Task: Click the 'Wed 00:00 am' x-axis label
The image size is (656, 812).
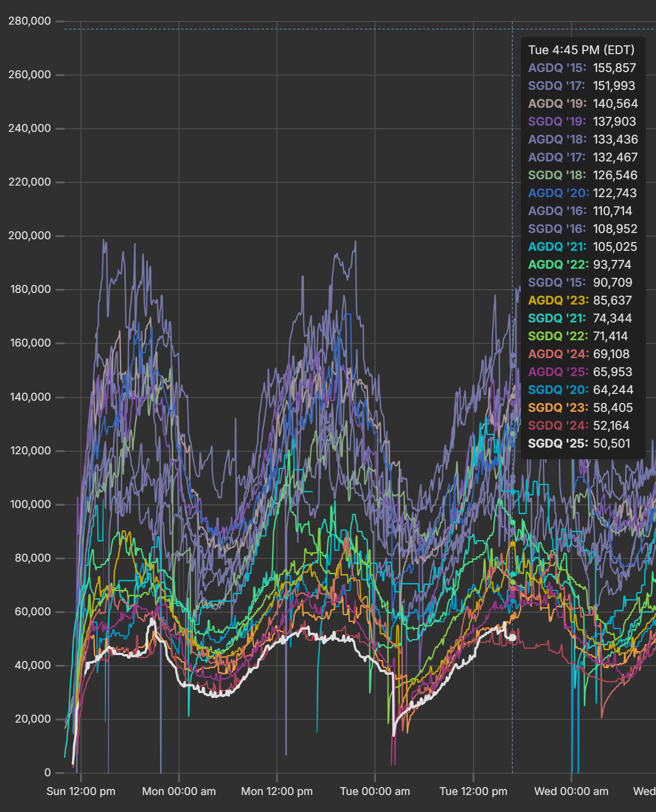Action: [571, 791]
